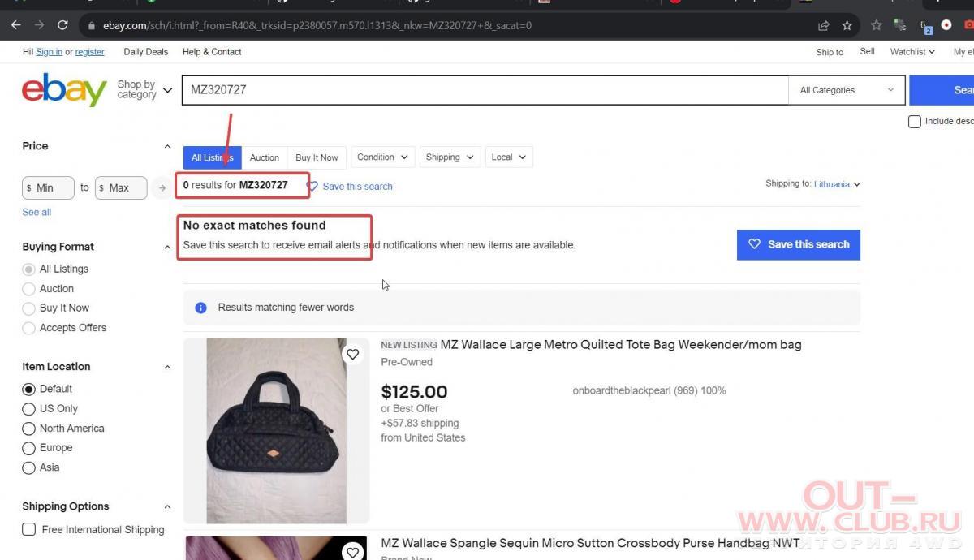The width and height of the screenshot is (974, 560).
Task: Heart icon beside Save this search link
Action: pos(312,186)
